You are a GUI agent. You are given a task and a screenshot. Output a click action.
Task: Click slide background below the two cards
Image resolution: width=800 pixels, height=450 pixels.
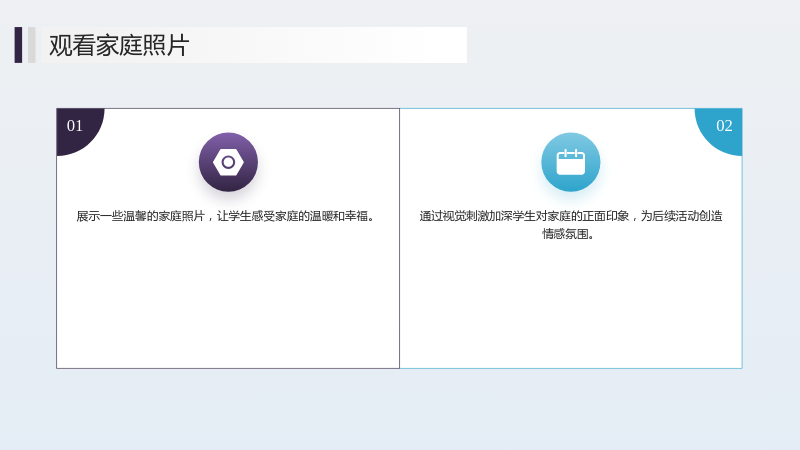point(400,408)
